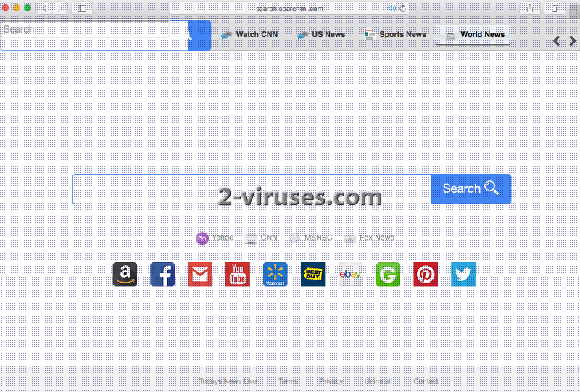Open the CNN quick link
The width and height of the screenshot is (580, 392).
point(261,238)
